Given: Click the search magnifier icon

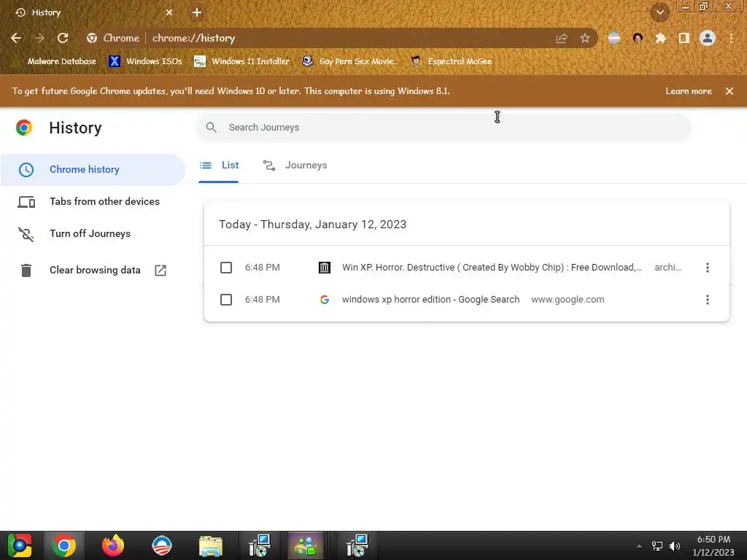Looking at the screenshot, I should [211, 127].
